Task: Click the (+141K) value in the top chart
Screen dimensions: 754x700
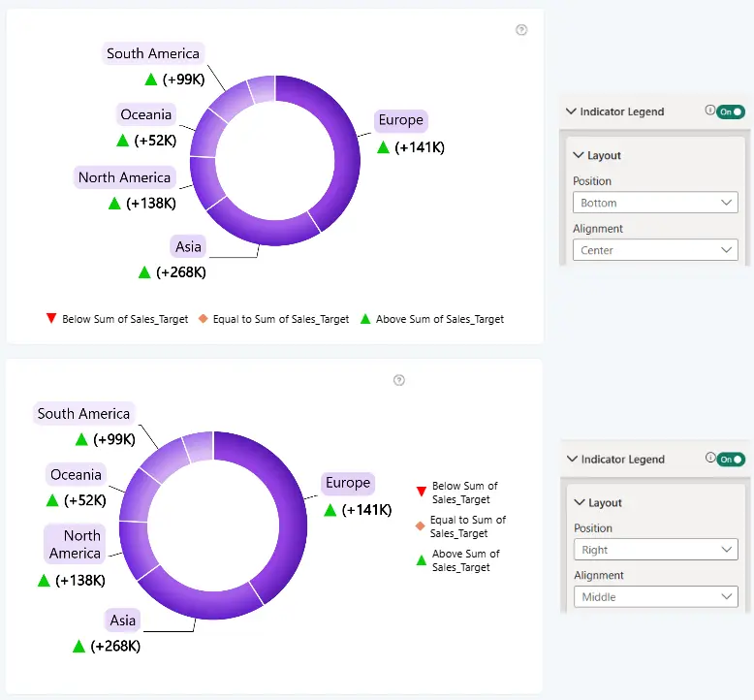Action: (420, 147)
